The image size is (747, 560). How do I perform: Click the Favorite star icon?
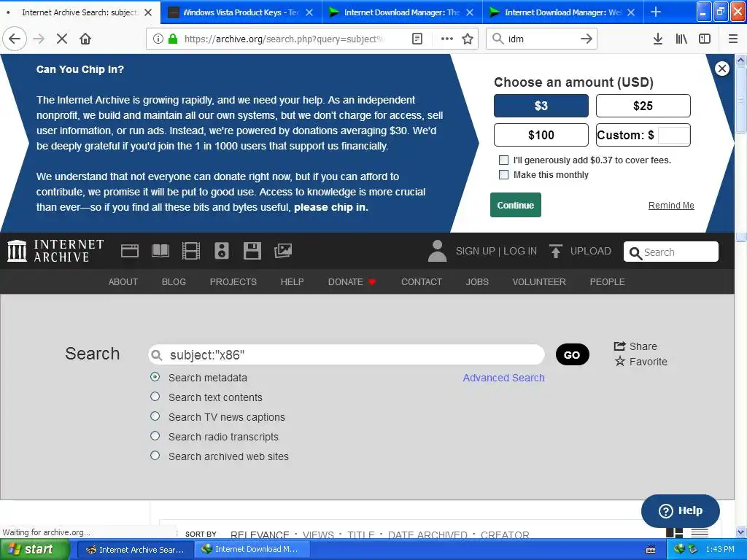620,362
